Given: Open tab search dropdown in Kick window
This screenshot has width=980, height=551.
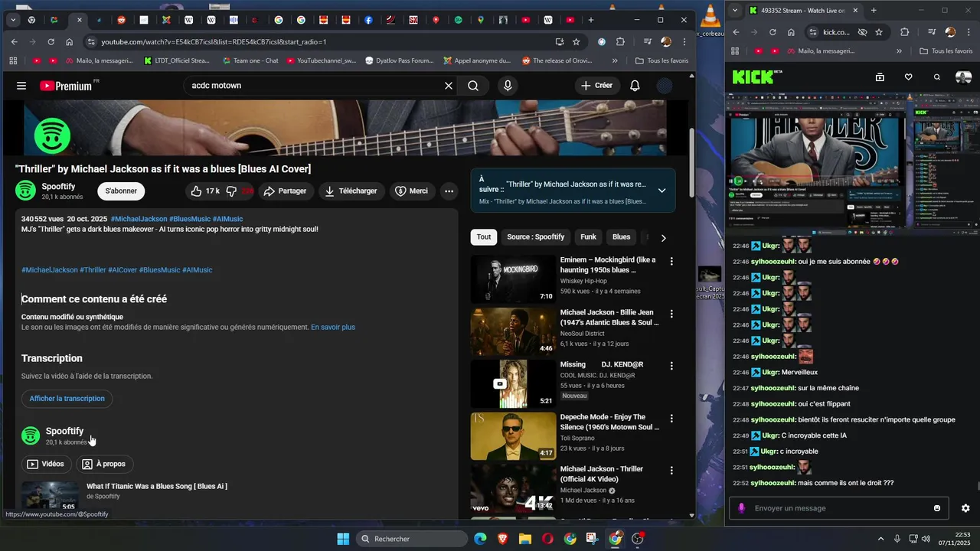Looking at the screenshot, I should tap(736, 11).
